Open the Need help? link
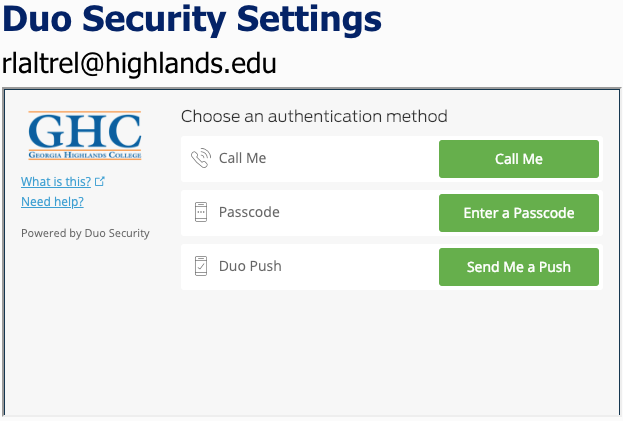 coord(52,202)
